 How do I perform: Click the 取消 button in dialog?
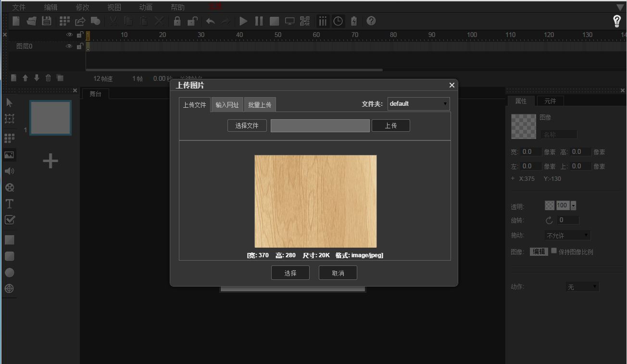coord(338,273)
